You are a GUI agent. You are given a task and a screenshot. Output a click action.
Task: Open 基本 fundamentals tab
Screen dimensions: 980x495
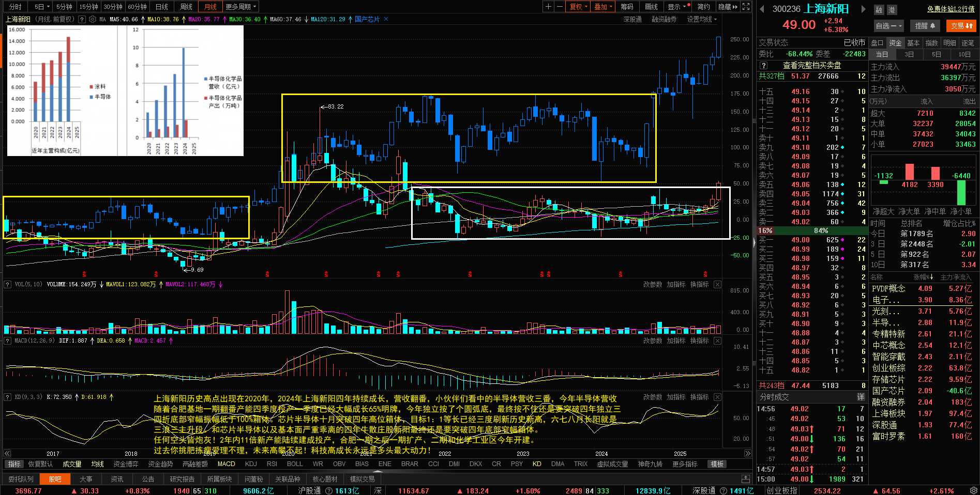click(x=914, y=43)
